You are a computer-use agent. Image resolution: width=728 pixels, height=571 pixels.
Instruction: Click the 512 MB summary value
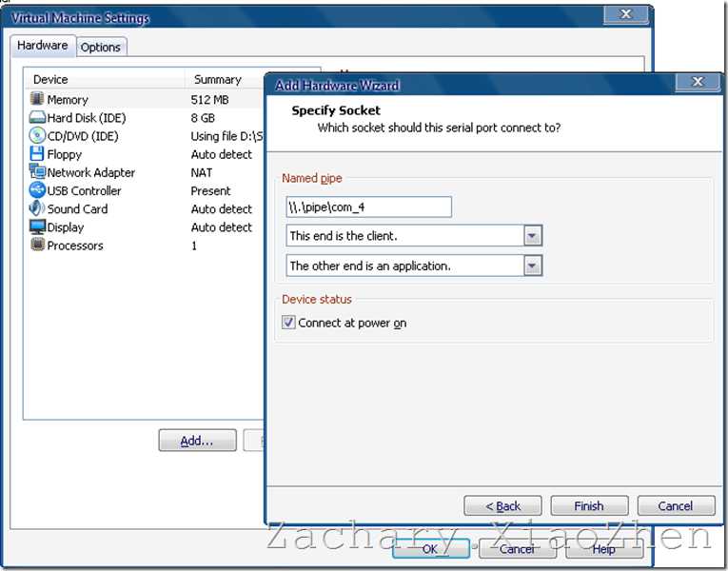pos(209,99)
